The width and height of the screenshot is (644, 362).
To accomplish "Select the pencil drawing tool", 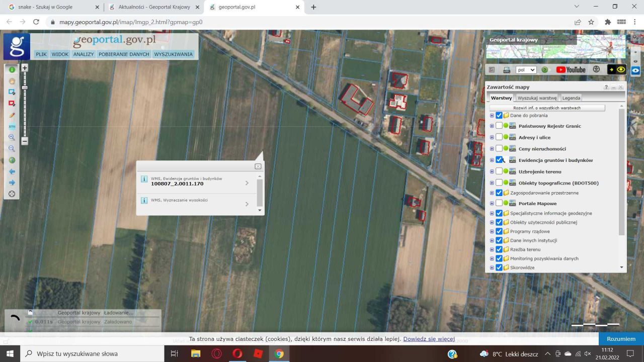I will (x=12, y=115).
